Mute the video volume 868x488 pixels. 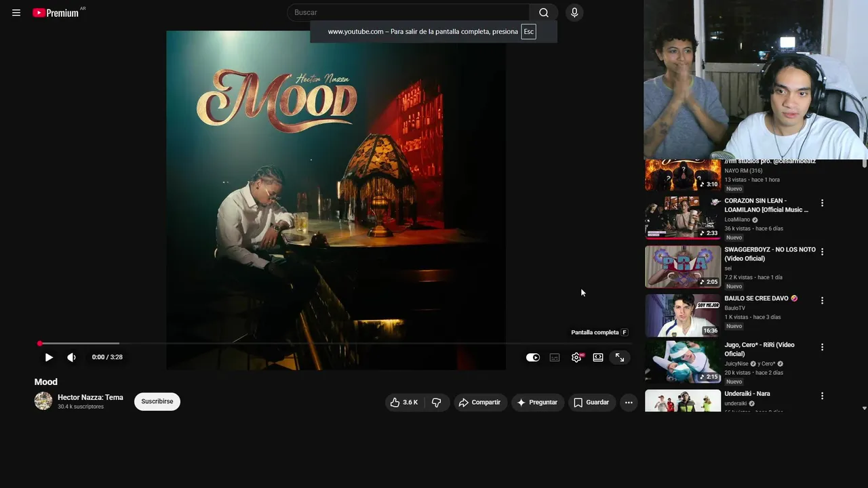71,357
